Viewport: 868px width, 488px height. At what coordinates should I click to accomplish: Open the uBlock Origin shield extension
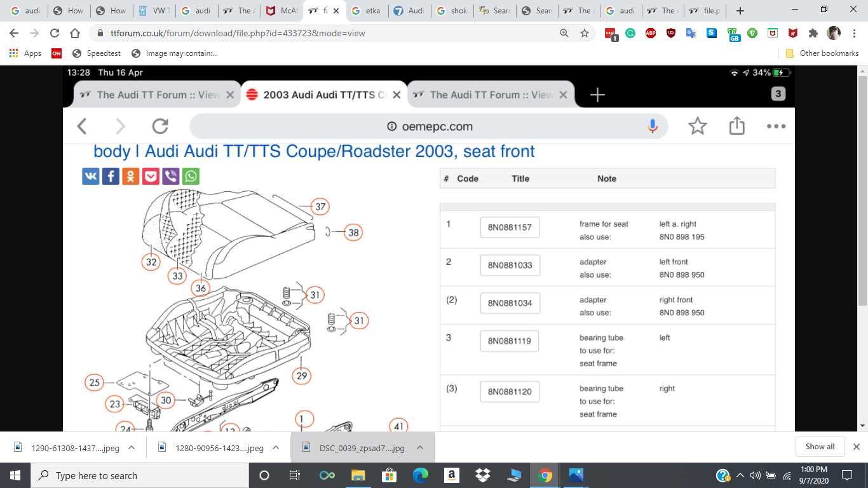coord(671,33)
